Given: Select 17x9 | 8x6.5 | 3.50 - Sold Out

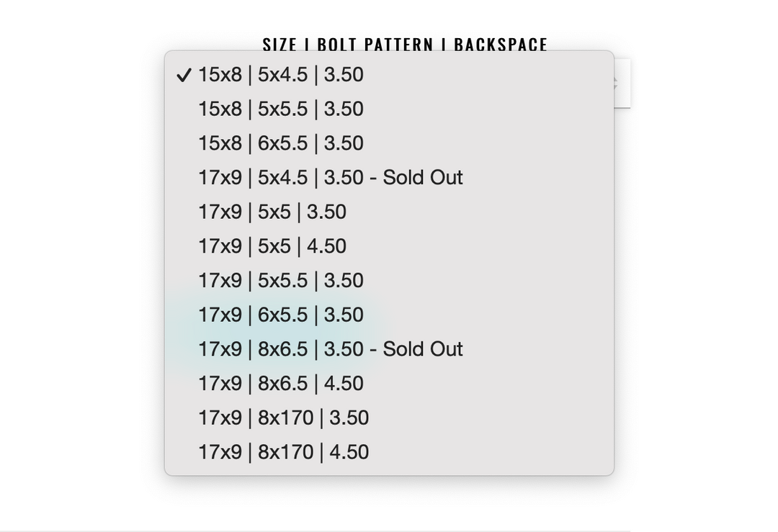Looking at the screenshot, I should click(389, 349).
